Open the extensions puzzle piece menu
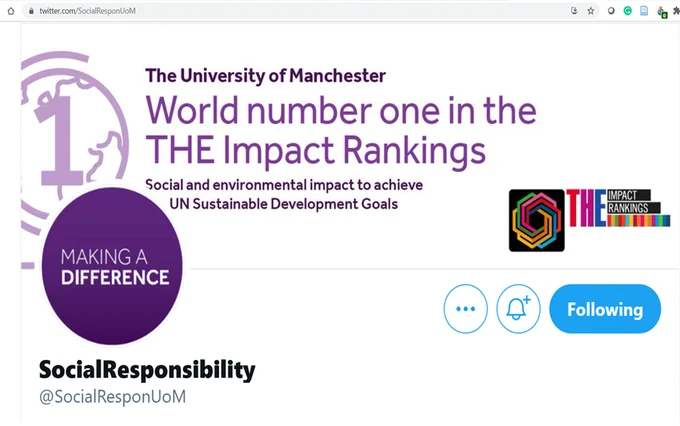The height and width of the screenshot is (426, 680). click(x=677, y=11)
